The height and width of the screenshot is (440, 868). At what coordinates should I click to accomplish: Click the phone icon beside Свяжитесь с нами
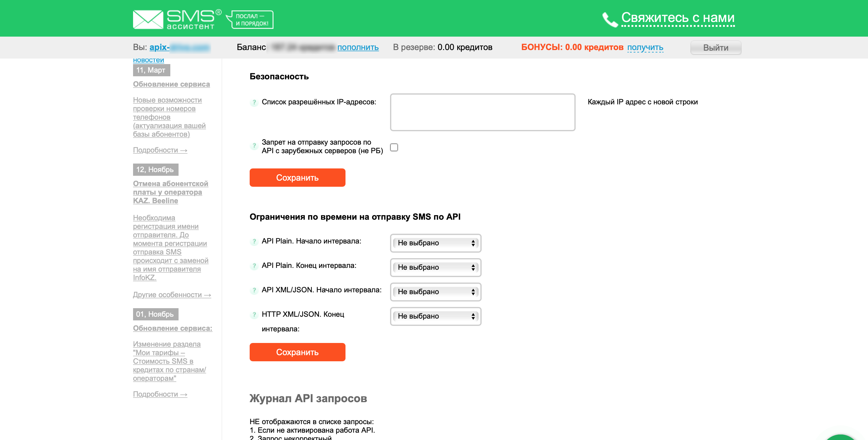[610, 20]
